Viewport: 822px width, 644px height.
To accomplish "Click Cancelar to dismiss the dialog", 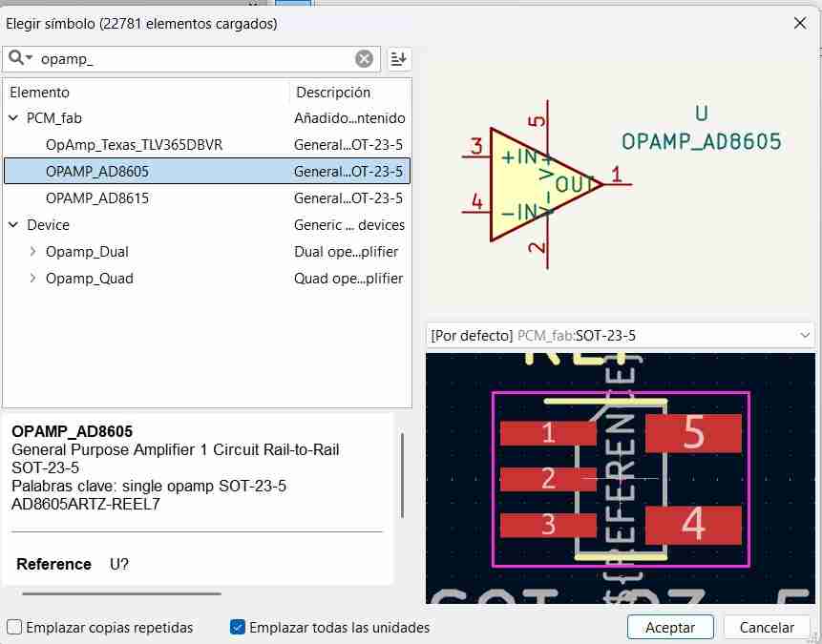I will [767, 627].
